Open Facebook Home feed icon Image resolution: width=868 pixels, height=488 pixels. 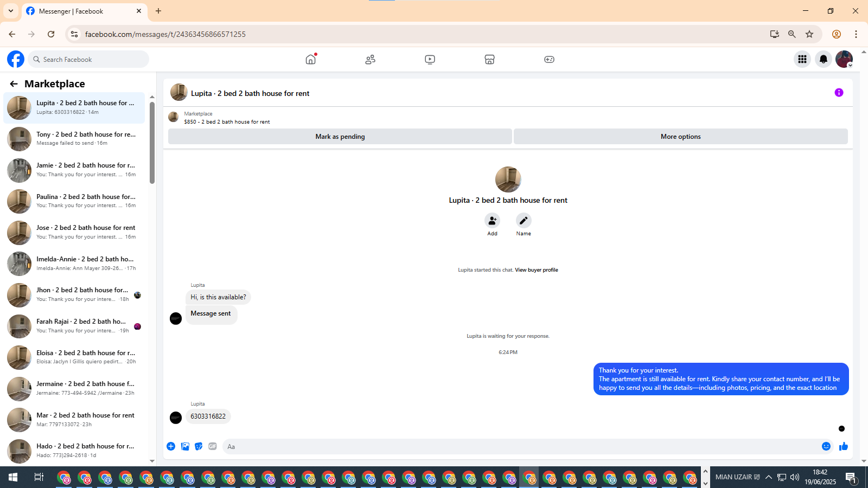pyautogui.click(x=310, y=59)
